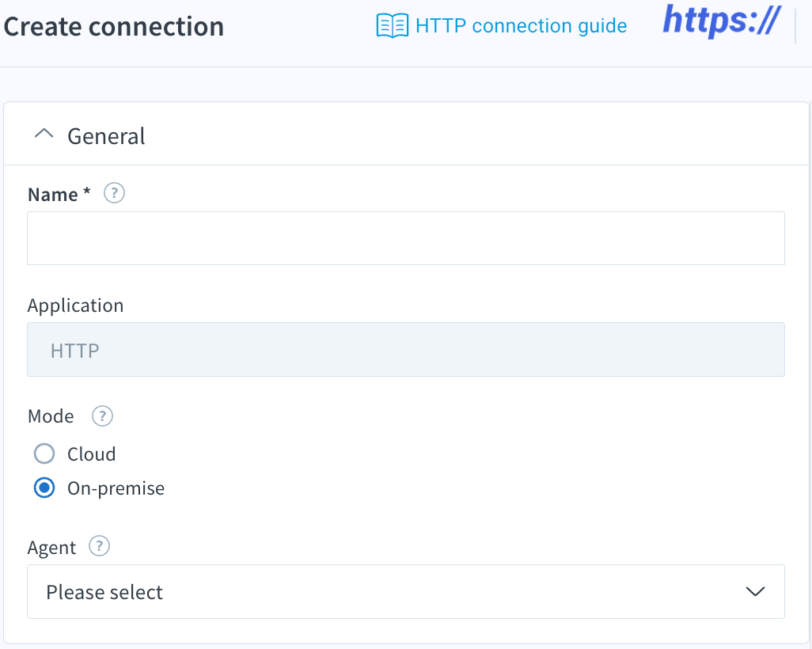Click the On-premise mode label text
Screen dimensions: 812x649
pyautogui.click(x=116, y=488)
